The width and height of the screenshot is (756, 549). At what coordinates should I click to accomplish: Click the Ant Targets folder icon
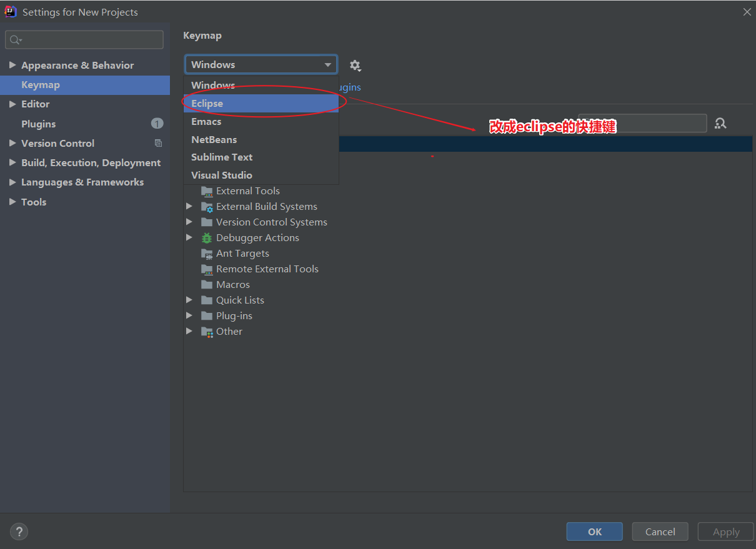tap(207, 254)
